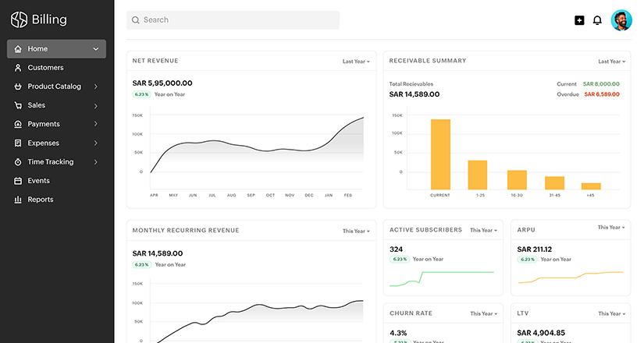Viewport: 644px width, 343px height.
Task: Open the user profile avatar
Action: (x=621, y=20)
